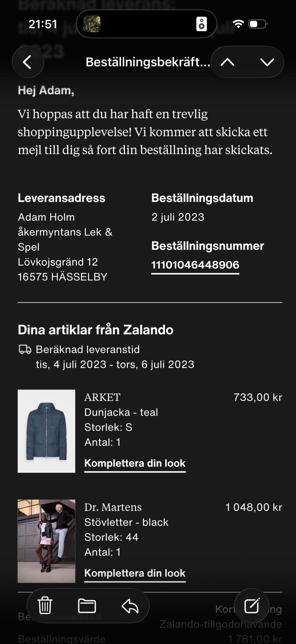Tap the Wi-Fi status icon
The image size is (296, 644).
(238, 24)
